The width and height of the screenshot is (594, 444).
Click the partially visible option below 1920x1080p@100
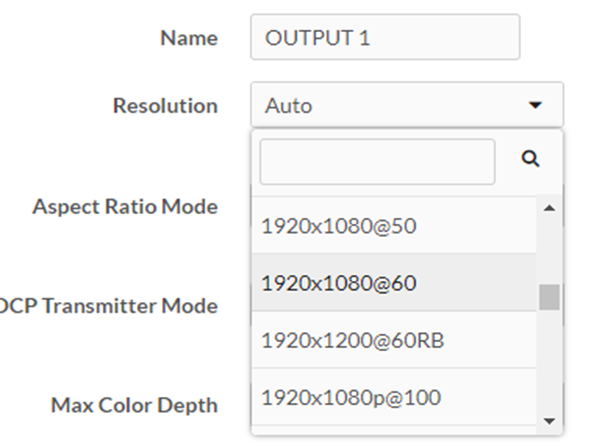click(x=394, y=430)
